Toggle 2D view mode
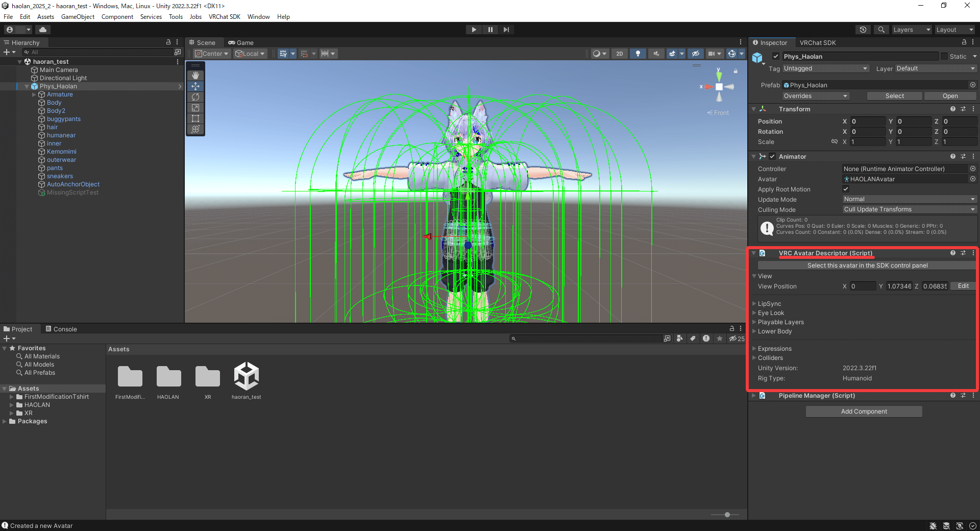This screenshot has height=531, width=980. (x=619, y=54)
